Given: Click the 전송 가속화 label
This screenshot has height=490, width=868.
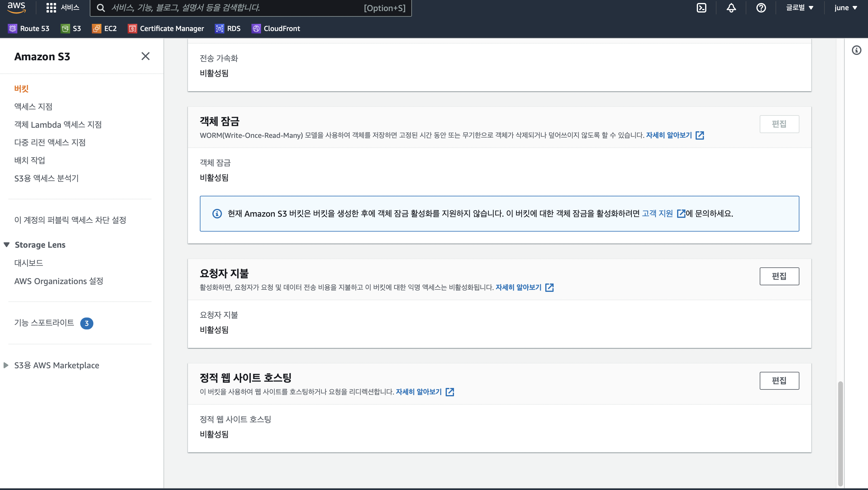Looking at the screenshot, I should [219, 58].
